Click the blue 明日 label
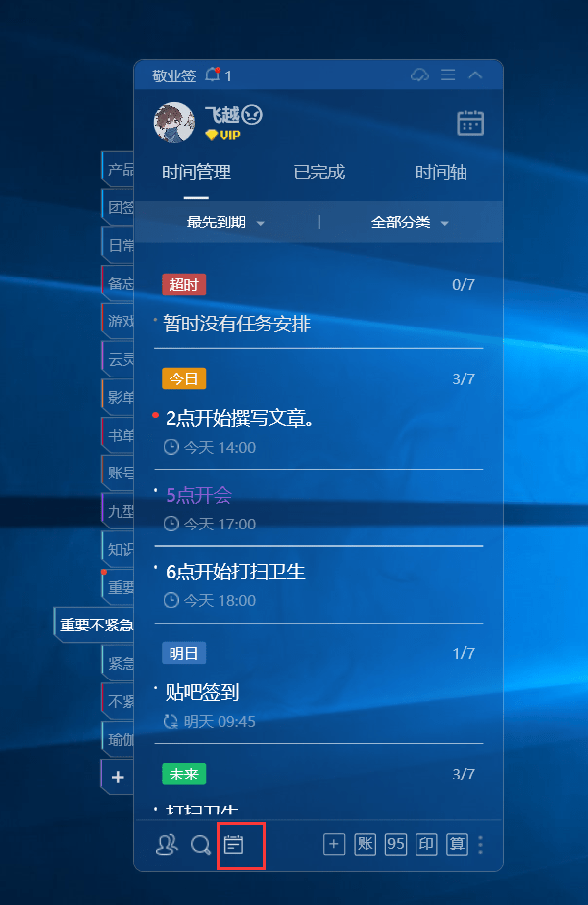Screen dimensions: 588x905 [x=183, y=653]
